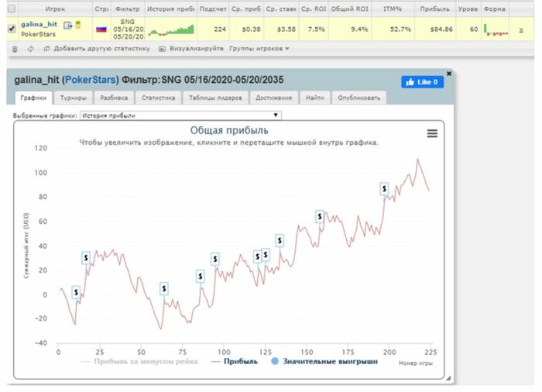This screenshot has height=392, width=542.
Task: Click the $ marker near game 17
Action: [x=86, y=258]
